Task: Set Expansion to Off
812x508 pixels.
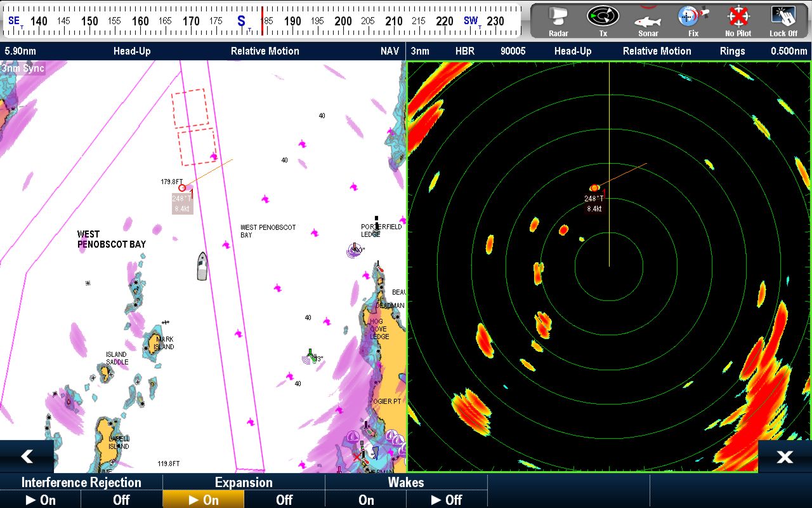Action: tap(284, 500)
